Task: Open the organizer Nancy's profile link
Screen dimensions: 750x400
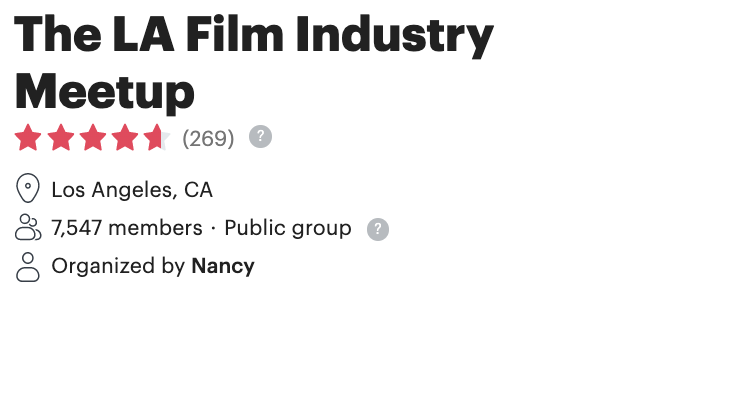Action: (x=223, y=267)
